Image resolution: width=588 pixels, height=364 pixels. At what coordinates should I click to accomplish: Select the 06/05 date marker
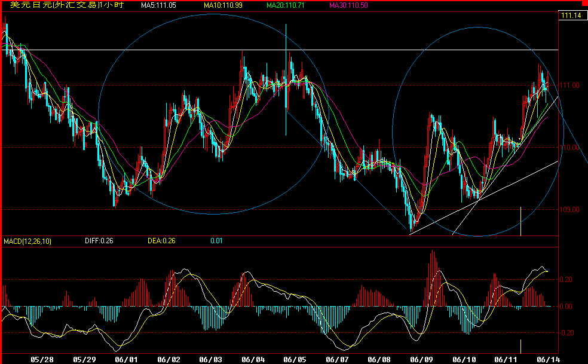295,359
